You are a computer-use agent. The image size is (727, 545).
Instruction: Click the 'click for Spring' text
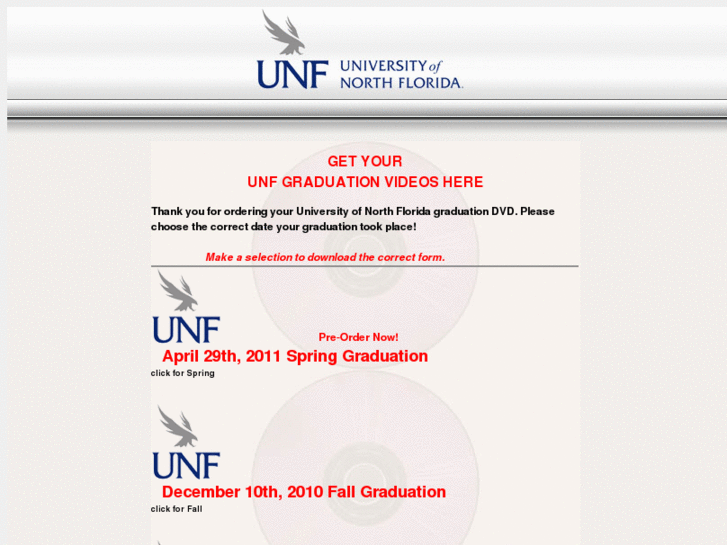click(x=183, y=373)
